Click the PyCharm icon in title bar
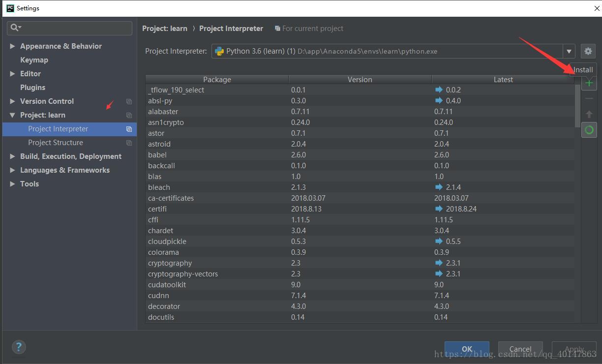Viewport: 602px width, 364px height. 10,8
